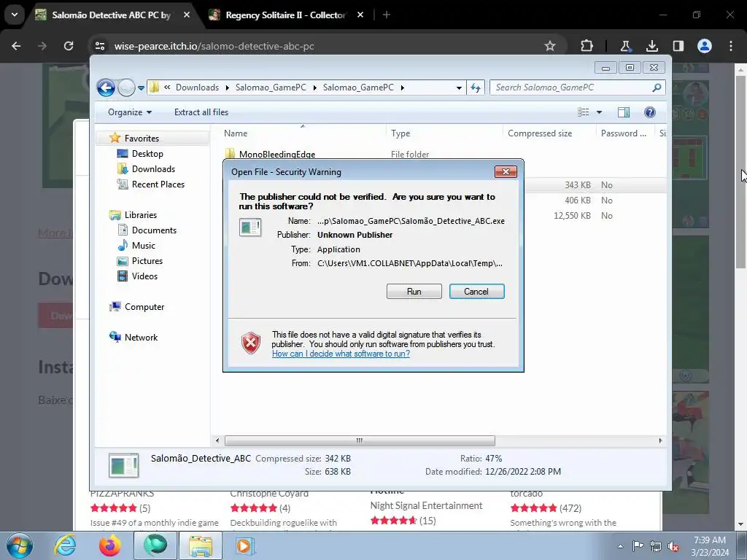
Task: Sort by the Password column header
Action: tap(624, 134)
